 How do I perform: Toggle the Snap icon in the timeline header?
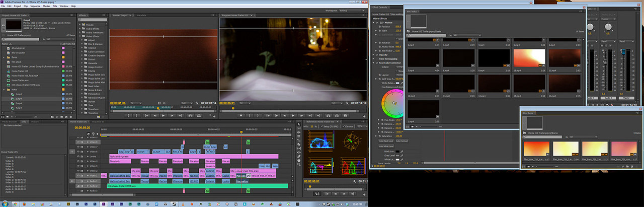pos(88,134)
